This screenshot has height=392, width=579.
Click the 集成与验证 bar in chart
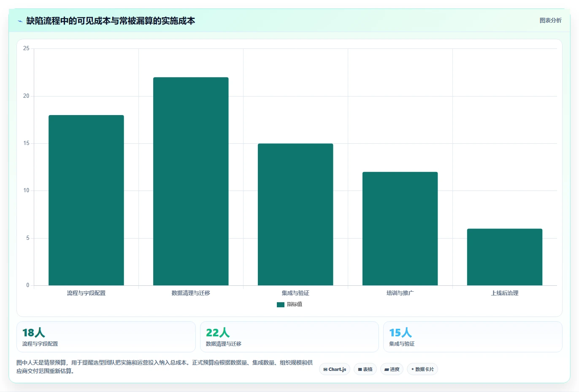point(295,215)
